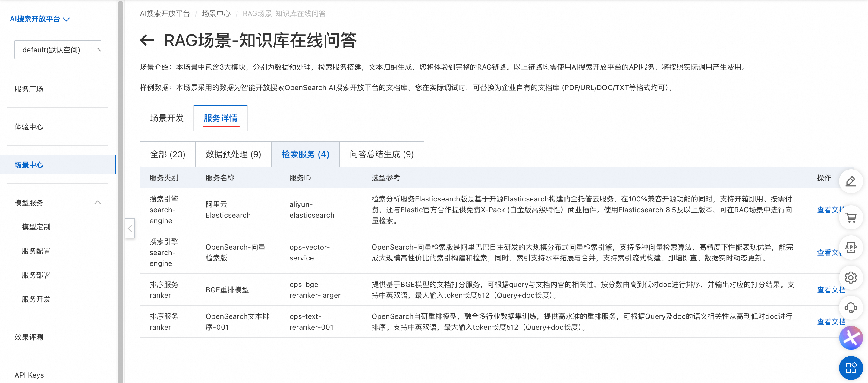868x383 pixels.
Task: Click the ops-vector-service service ID cell
Action: point(309,252)
